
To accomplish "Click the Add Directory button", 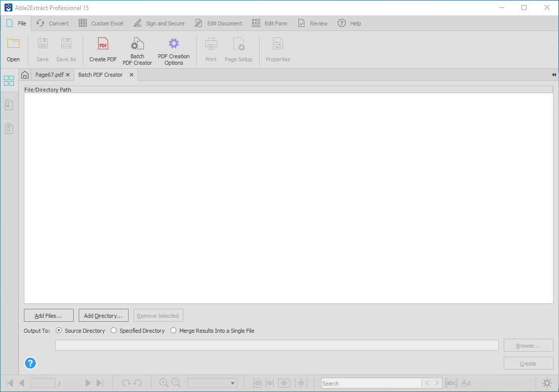I will (103, 315).
